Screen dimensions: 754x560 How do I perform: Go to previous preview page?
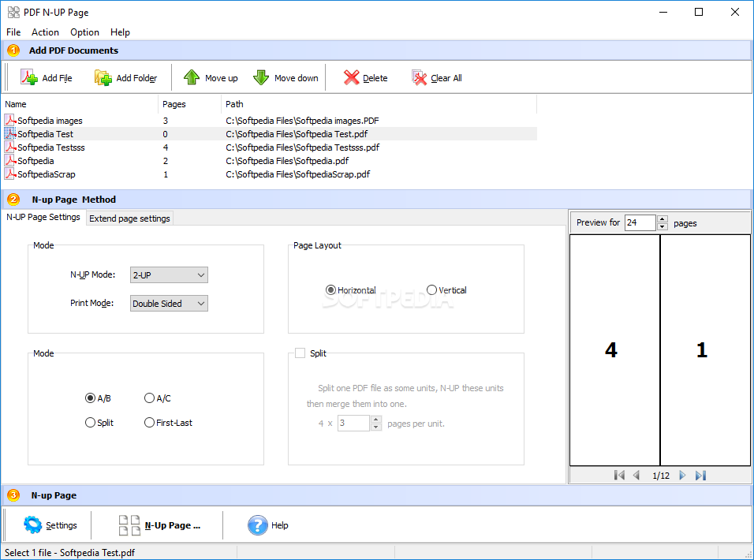click(x=636, y=476)
